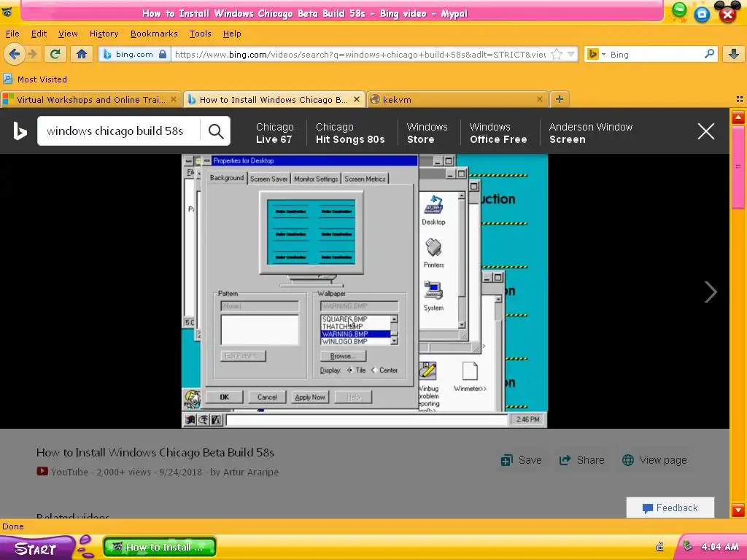Click the search magnifier in the Bing toolbar box

(709, 54)
